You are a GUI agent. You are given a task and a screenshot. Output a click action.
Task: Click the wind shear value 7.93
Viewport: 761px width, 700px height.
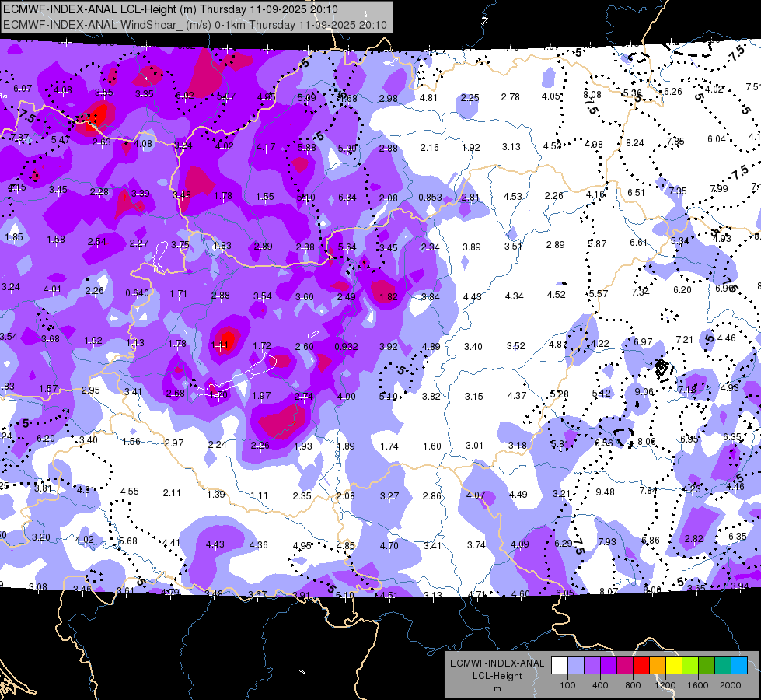click(x=607, y=541)
